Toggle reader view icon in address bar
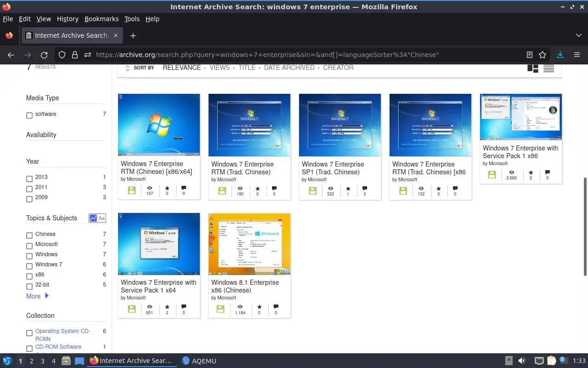This screenshot has width=588, height=368. [x=529, y=55]
